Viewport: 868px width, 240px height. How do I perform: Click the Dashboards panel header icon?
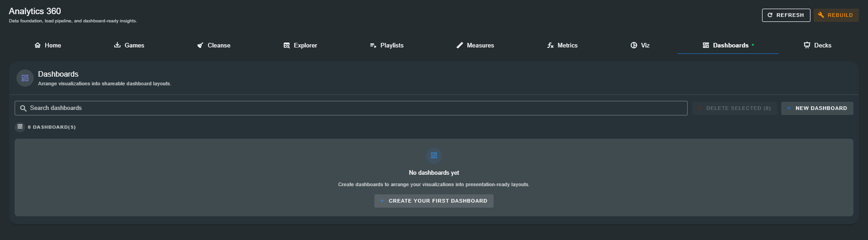25,78
